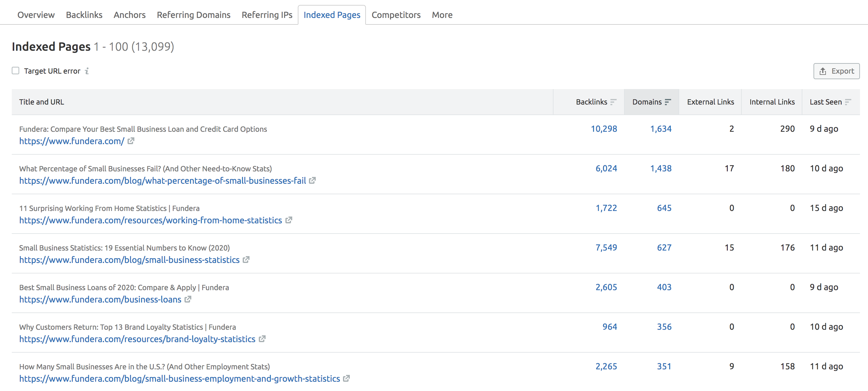Select the Indexed Pages tab
868x391 pixels.
[x=332, y=15]
